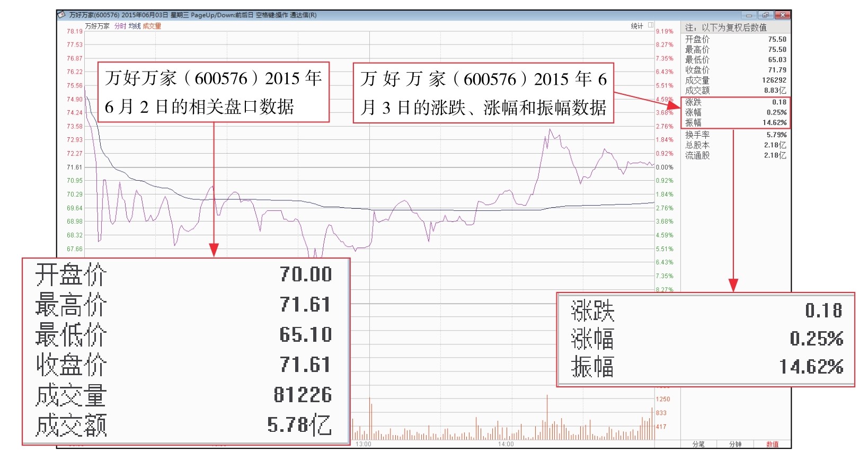Close the 万好万家 chart window

tap(783, 15)
